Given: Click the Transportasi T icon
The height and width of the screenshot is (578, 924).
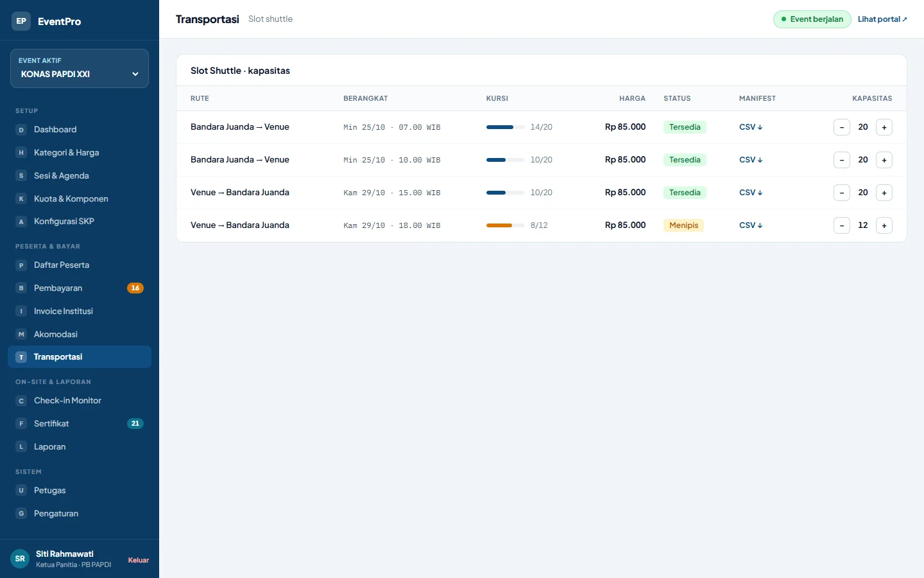Looking at the screenshot, I should pos(21,357).
